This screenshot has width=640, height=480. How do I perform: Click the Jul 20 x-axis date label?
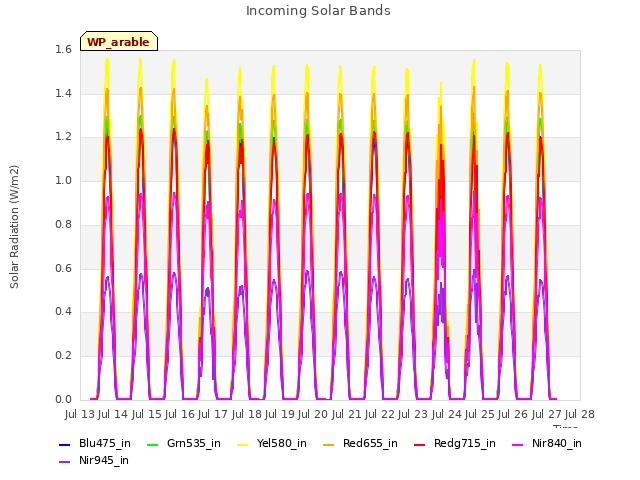313,415
